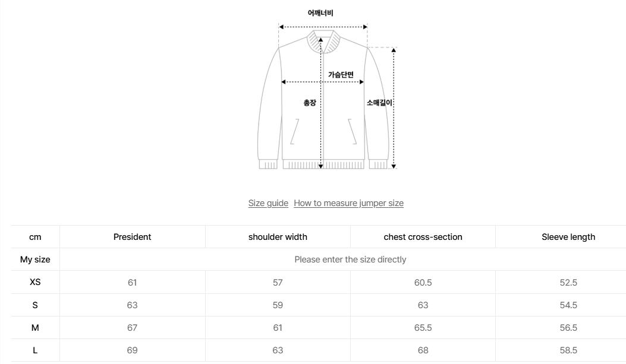Click the My size row label

click(35, 259)
